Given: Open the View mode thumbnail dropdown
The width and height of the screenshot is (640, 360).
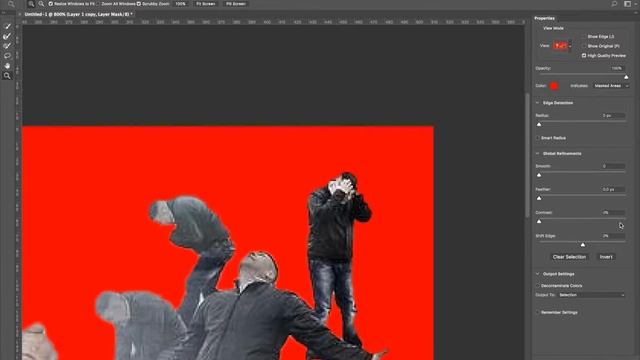Looking at the screenshot, I should pos(562,46).
